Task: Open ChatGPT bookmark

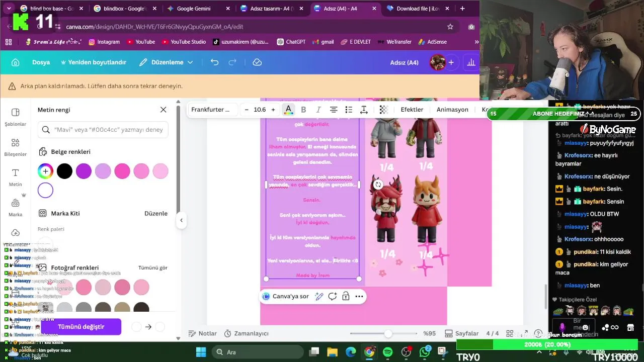Action: click(291, 42)
